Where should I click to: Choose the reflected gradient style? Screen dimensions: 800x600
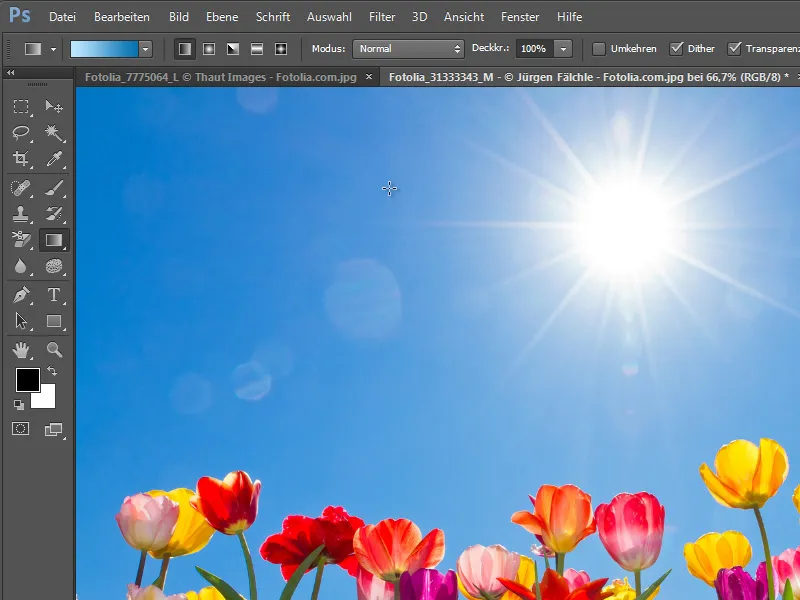pos(257,49)
